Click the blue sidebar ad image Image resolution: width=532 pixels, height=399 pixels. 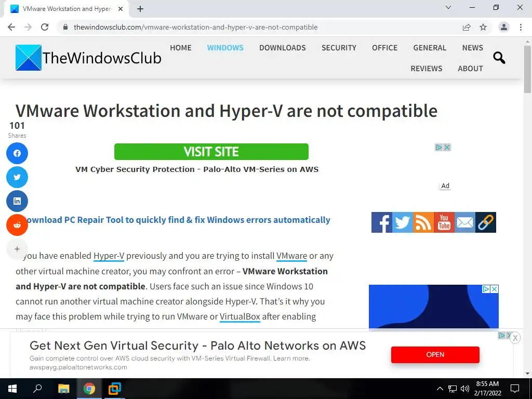point(434,307)
